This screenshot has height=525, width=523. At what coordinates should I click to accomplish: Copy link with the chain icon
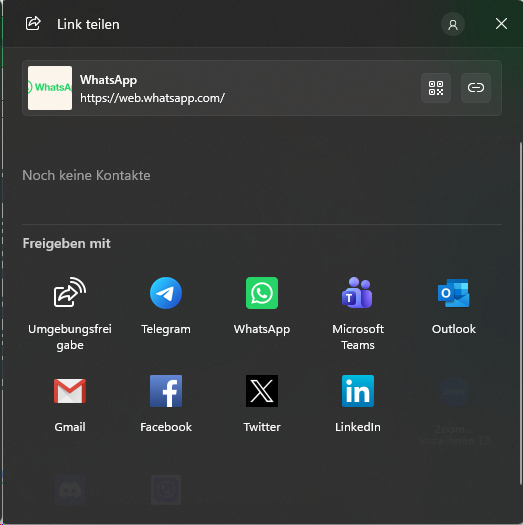click(476, 88)
